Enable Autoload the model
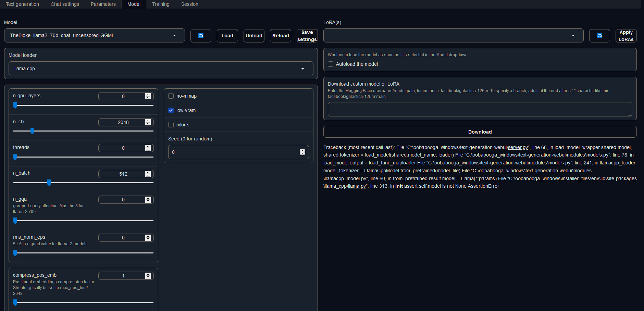This screenshot has height=311, width=644. [x=330, y=64]
